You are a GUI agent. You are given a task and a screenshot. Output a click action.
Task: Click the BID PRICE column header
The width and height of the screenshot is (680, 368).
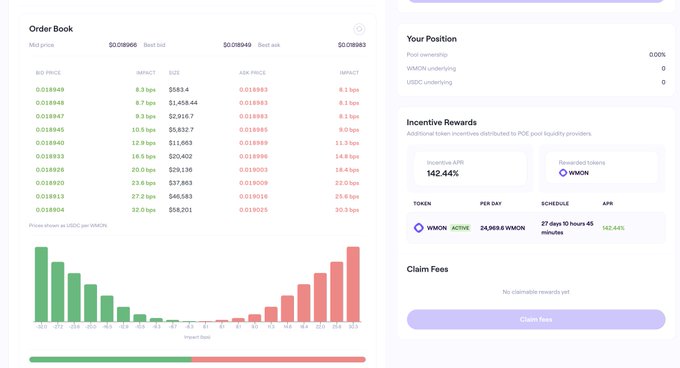click(48, 73)
